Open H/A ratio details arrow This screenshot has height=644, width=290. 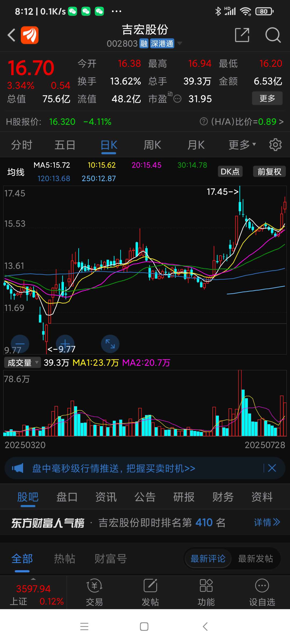click(281, 122)
